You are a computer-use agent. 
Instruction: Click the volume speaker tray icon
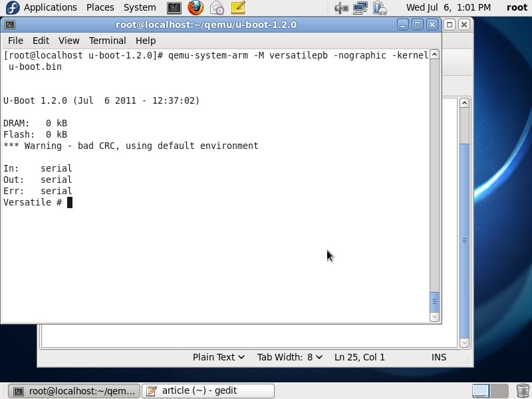coord(341,7)
